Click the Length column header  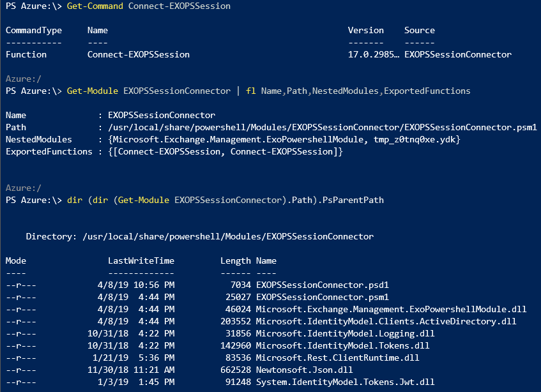(235, 260)
